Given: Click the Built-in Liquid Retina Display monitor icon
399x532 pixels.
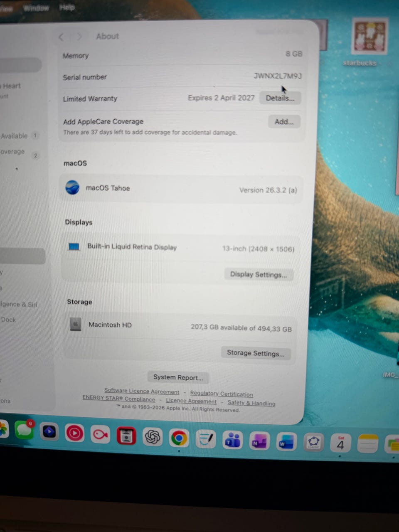Looking at the screenshot, I should point(74,246).
